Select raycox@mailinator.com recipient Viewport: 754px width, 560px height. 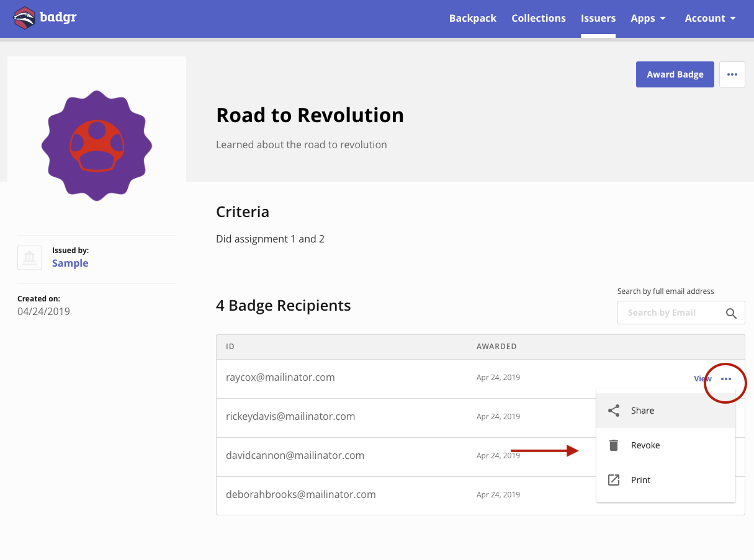point(281,377)
